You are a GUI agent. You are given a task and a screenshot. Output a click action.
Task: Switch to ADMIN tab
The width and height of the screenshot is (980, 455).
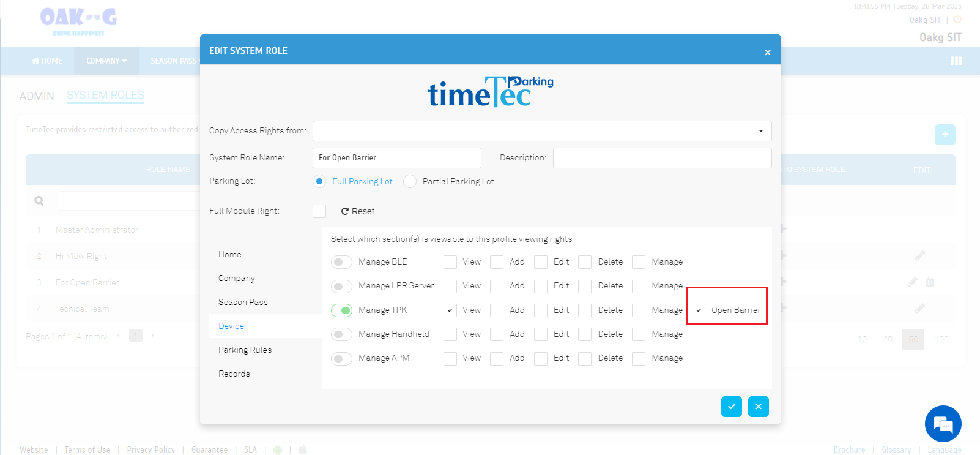tap(37, 96)
